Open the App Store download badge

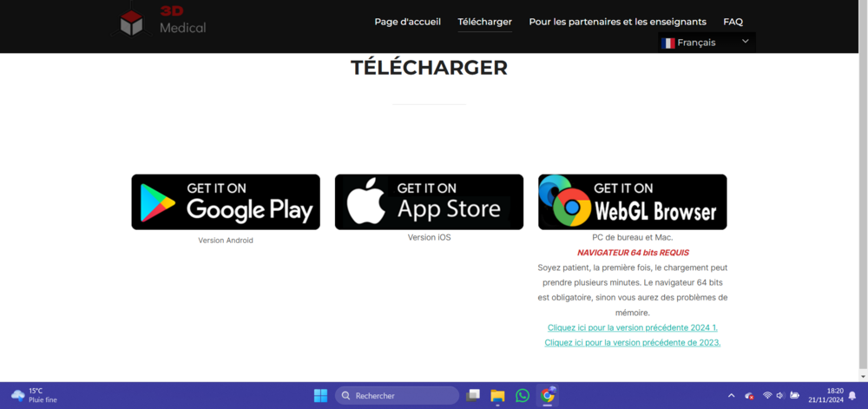pyautogui.click(x=429, y=201)
